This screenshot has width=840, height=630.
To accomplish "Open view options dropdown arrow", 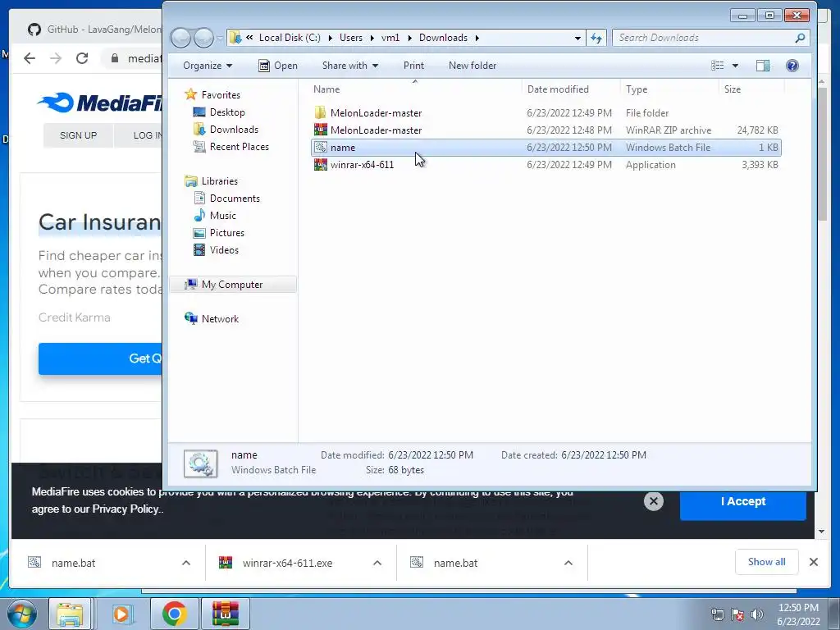I will point(735,66).
